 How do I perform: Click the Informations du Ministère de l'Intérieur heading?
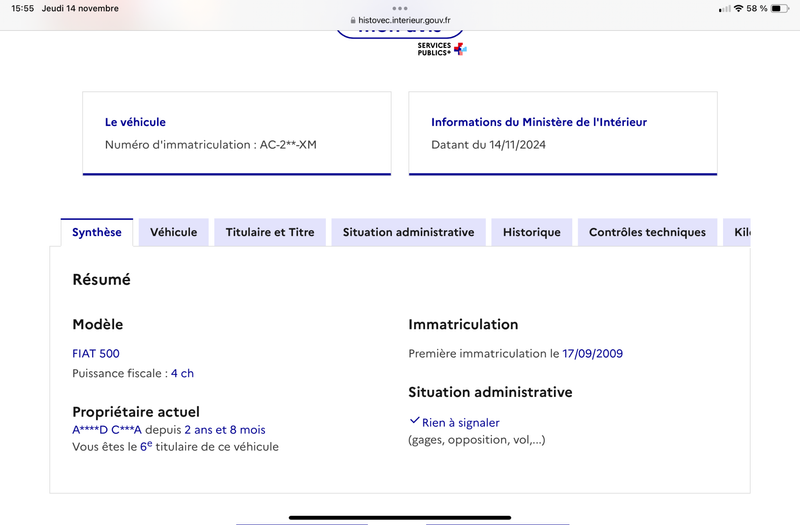click(539, 122)
